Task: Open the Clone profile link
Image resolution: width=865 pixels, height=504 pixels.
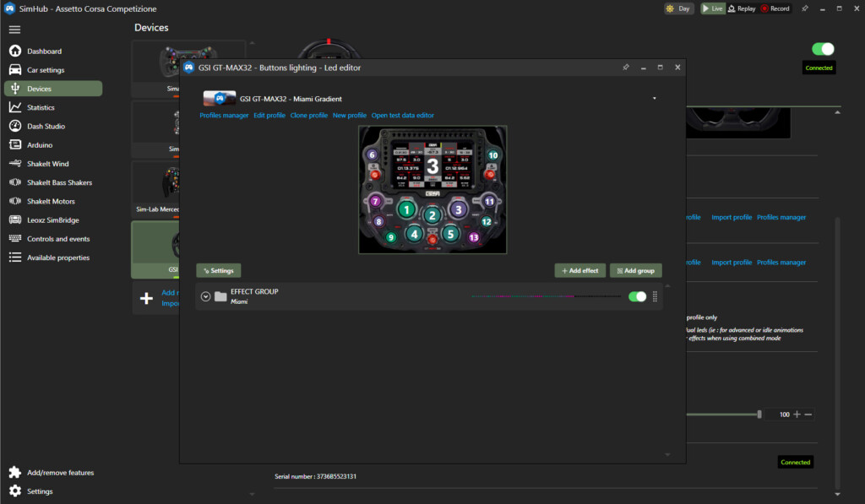Action: click(308, 115)
